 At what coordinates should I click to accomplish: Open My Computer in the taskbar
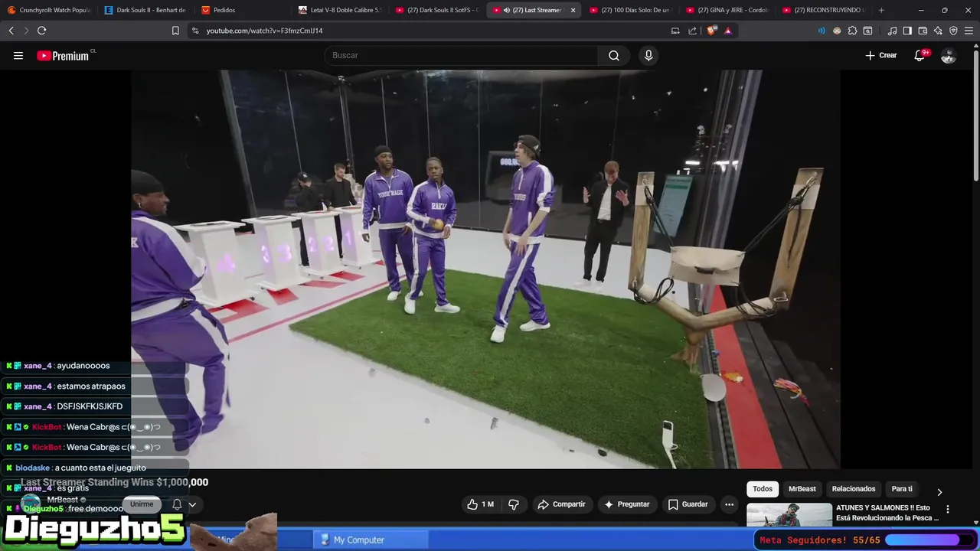(371, 540)
